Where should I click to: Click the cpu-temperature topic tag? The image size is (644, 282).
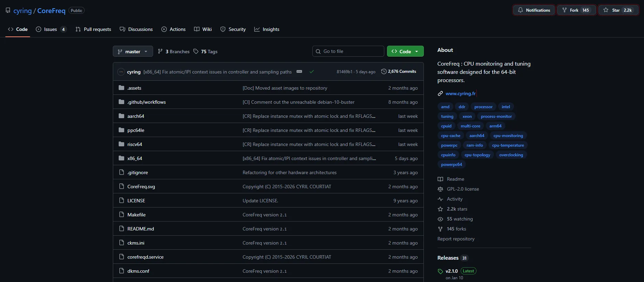point(508,145)
